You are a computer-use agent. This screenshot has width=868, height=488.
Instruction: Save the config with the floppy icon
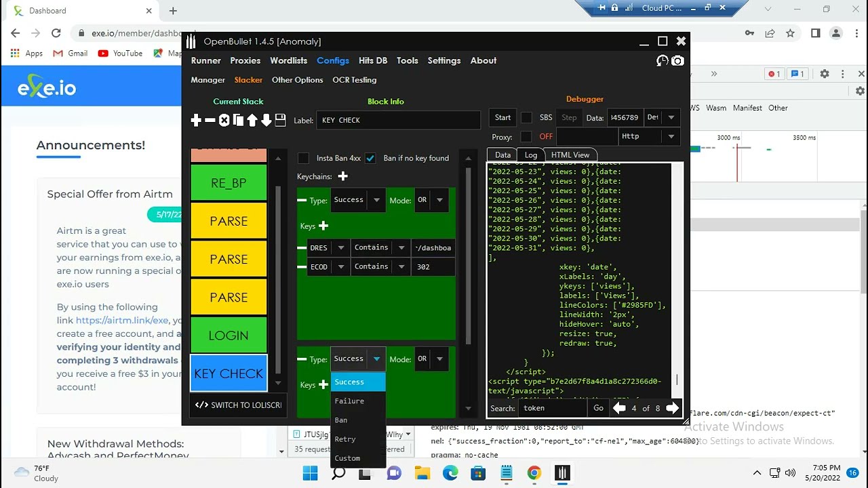point(280,120)
